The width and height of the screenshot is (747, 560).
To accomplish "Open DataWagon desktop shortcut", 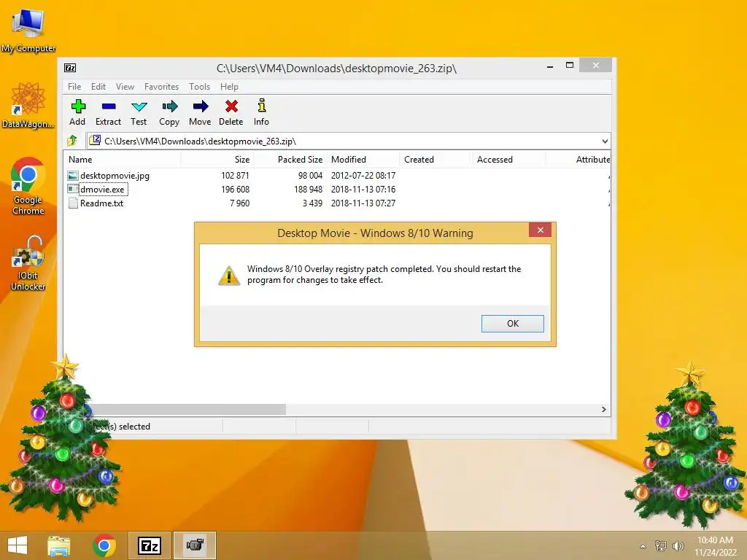I will point(28,106).
